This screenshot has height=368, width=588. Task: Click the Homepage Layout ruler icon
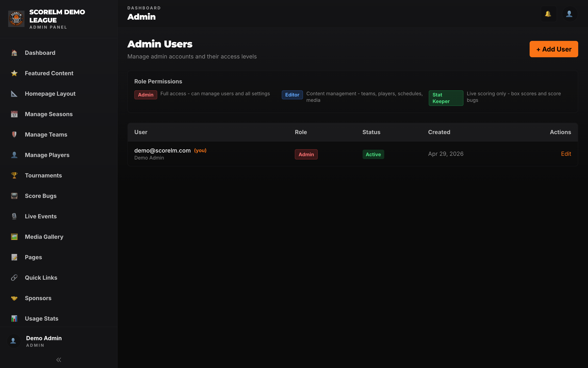click(x=14, y=94)
